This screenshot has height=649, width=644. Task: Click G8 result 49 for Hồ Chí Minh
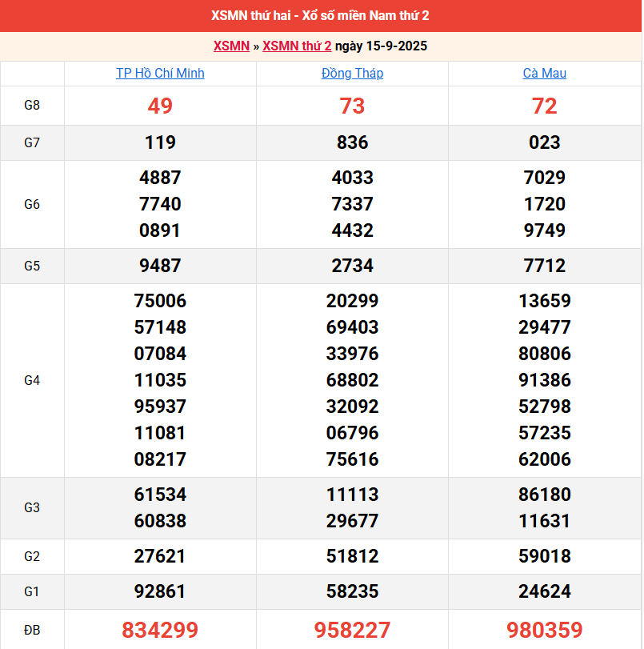tap(160, 106)
